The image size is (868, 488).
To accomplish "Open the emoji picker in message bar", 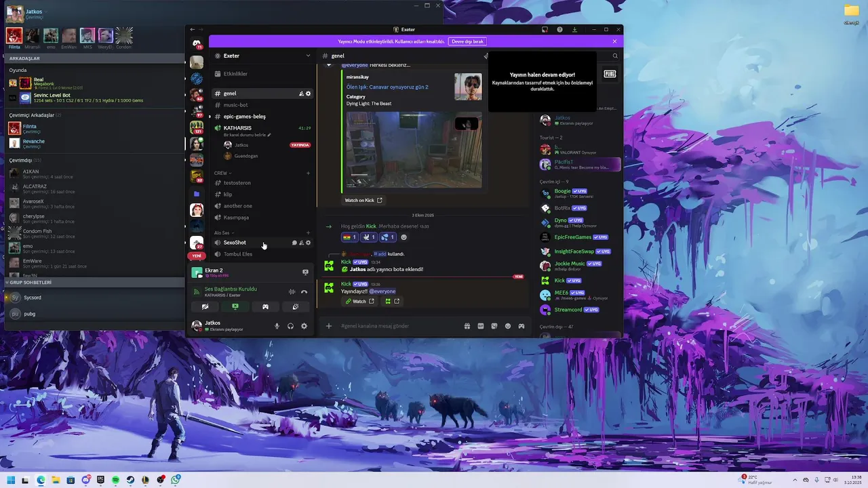I will tap(508, 326).
